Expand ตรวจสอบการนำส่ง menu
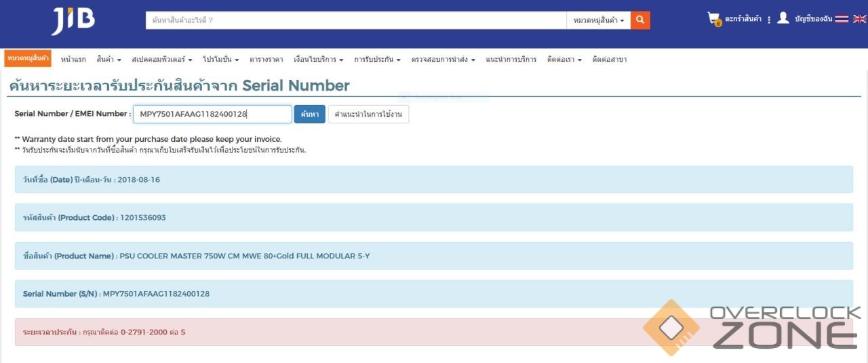868x363 pixels. (x=443, y=60)
